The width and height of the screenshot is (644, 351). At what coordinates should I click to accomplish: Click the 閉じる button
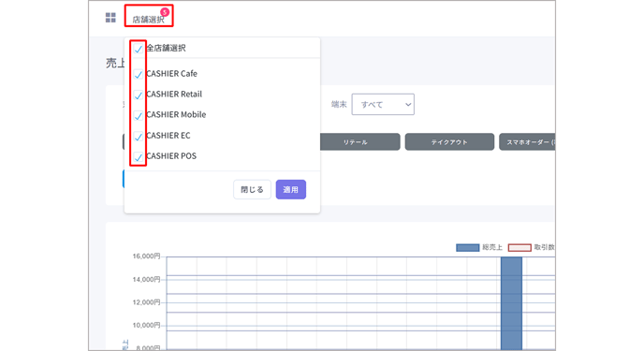point(252,190)
